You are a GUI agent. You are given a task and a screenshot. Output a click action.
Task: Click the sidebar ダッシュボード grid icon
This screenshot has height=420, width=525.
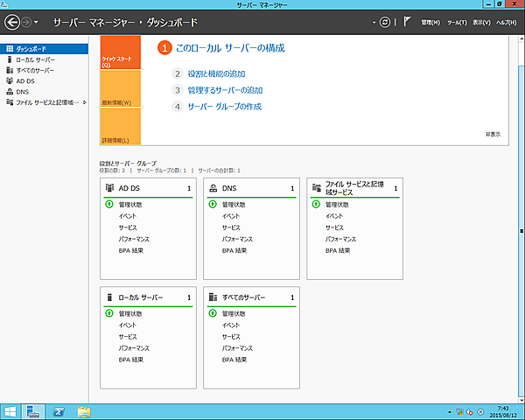(10, 49)
